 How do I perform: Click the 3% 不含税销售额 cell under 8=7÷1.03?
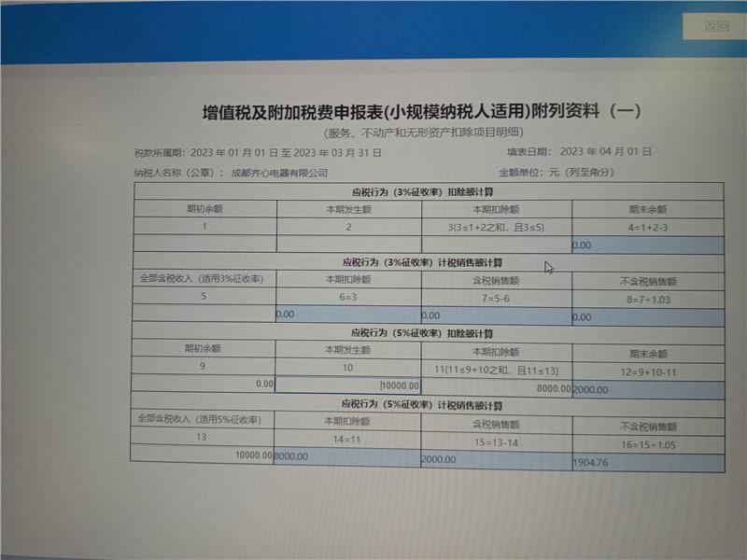647,317
